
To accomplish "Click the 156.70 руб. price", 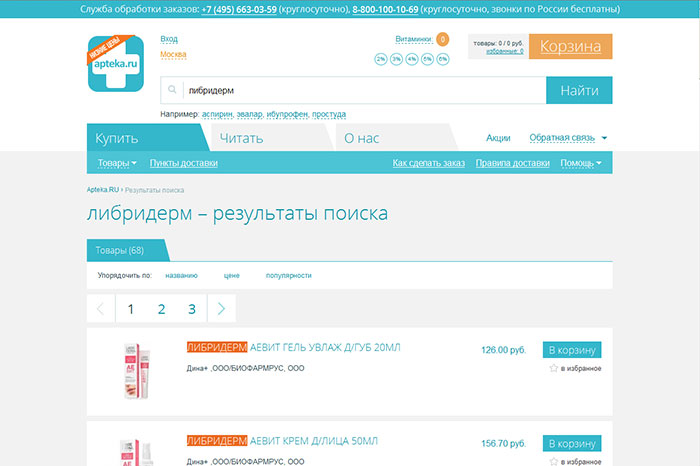I will pos(504,443).
